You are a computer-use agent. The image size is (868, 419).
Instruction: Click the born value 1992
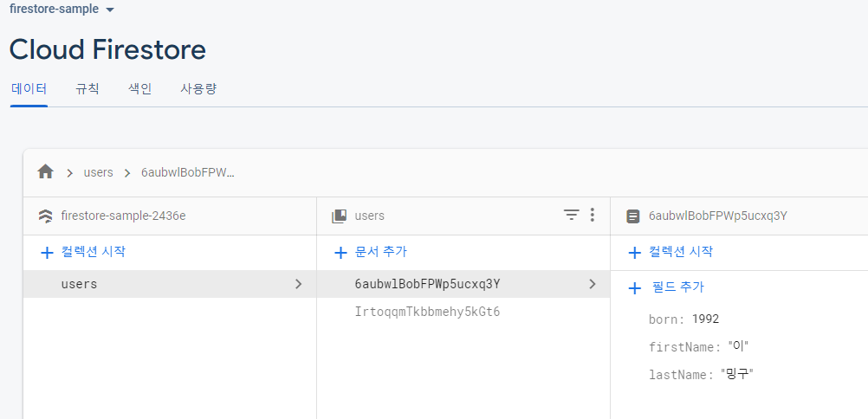pos(705,319)
